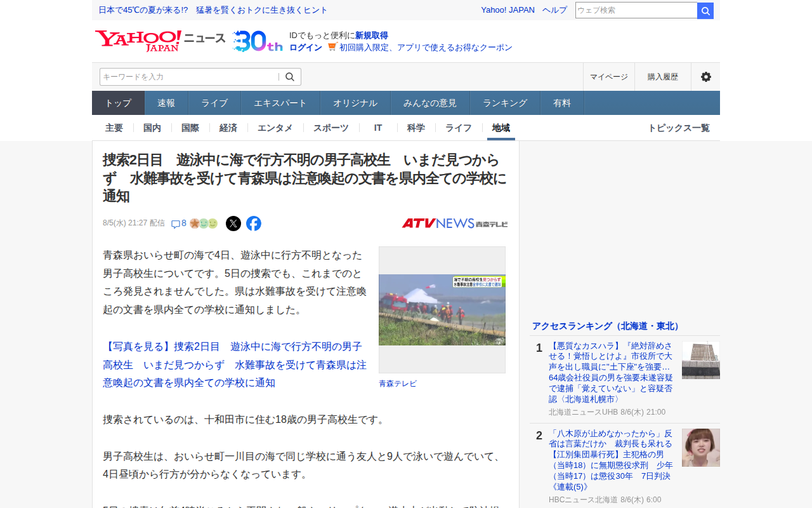The image size is (812, 508).
Task: Open the 【写真を見る】 photo link
Action: tap(235, 364)
